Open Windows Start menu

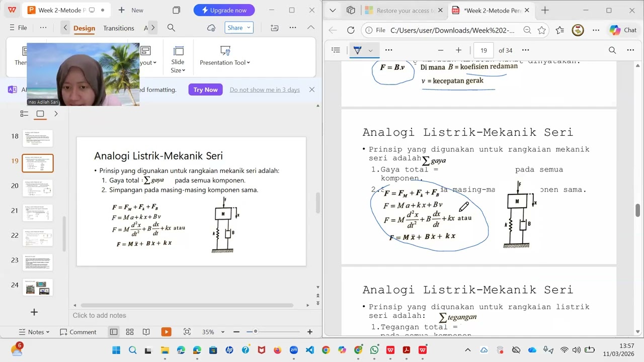116,350
